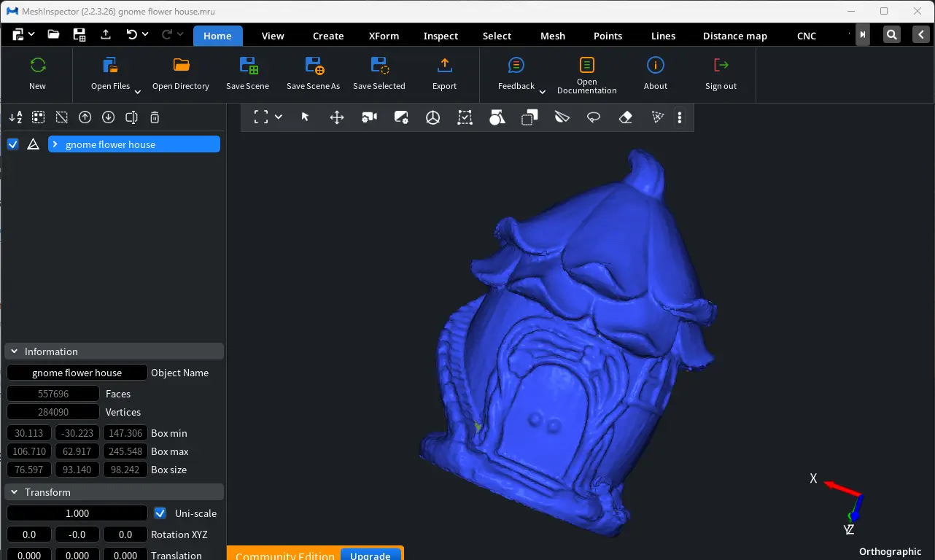Click the overlapping squares boolean icon
Image resolution: width=935 pixels, height=560 pixels.
529,117
